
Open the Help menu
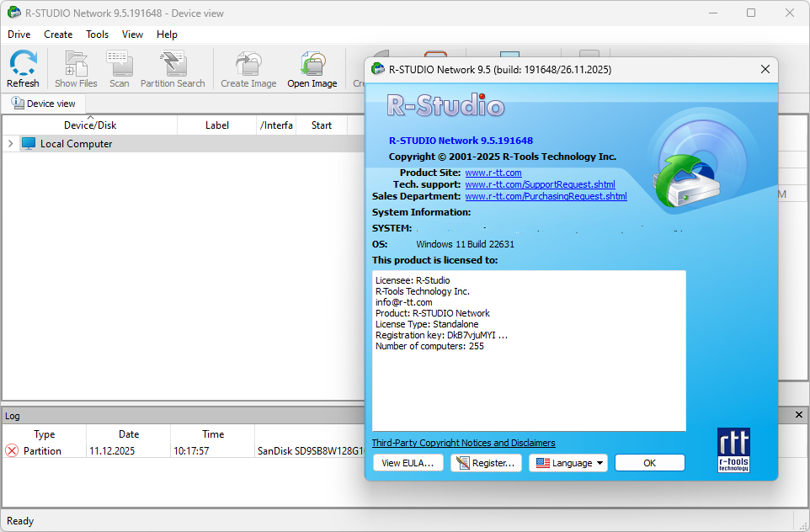coord(167,34)
